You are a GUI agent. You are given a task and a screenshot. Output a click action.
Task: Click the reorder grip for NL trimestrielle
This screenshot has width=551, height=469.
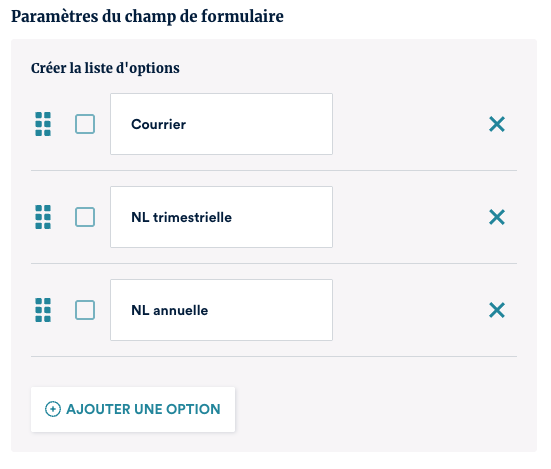(x=43, y=217)
